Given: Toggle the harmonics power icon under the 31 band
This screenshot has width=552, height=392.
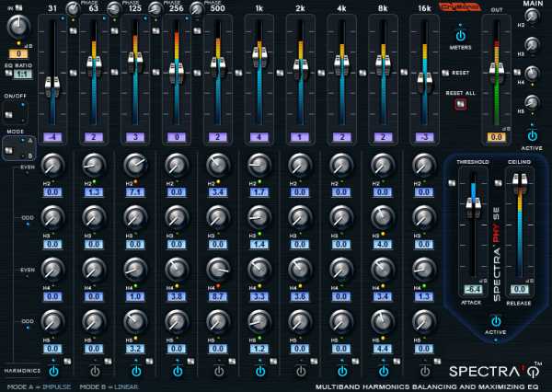Looking at the screenshot, I should [x=53, y=371].
